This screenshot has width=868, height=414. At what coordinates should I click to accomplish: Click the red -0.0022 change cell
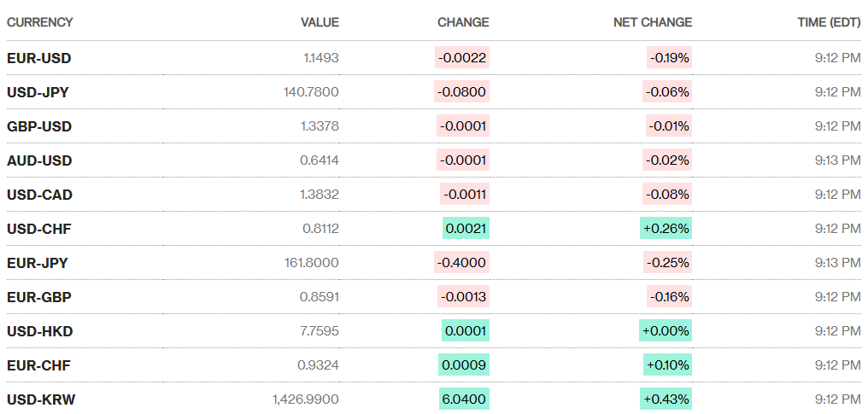click(462, 58)
